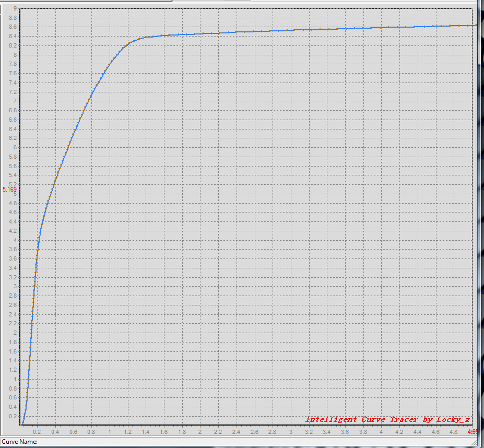Click the 6.4 label on the vertical axis

coord(13,129)
